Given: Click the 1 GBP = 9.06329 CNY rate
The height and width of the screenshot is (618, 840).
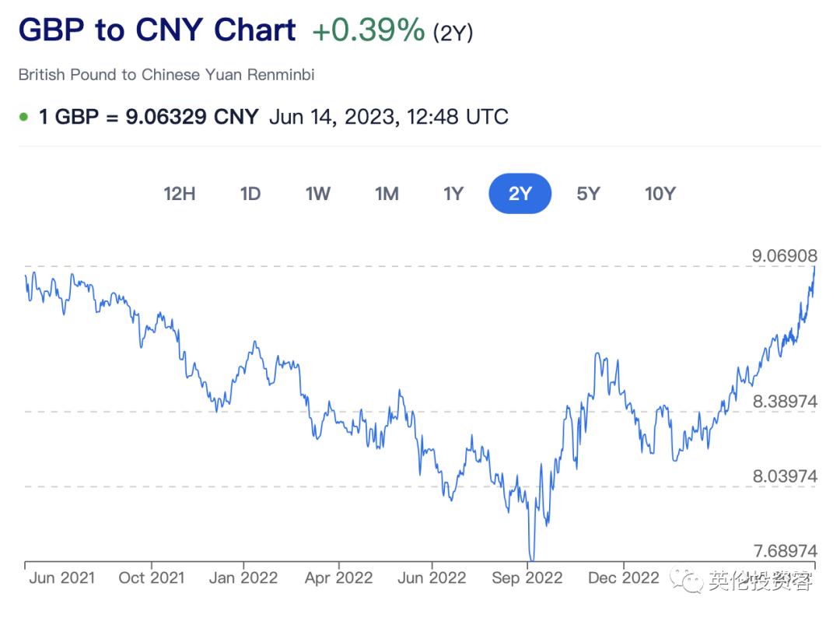Looking at the screenshot, I should [149, 118].
